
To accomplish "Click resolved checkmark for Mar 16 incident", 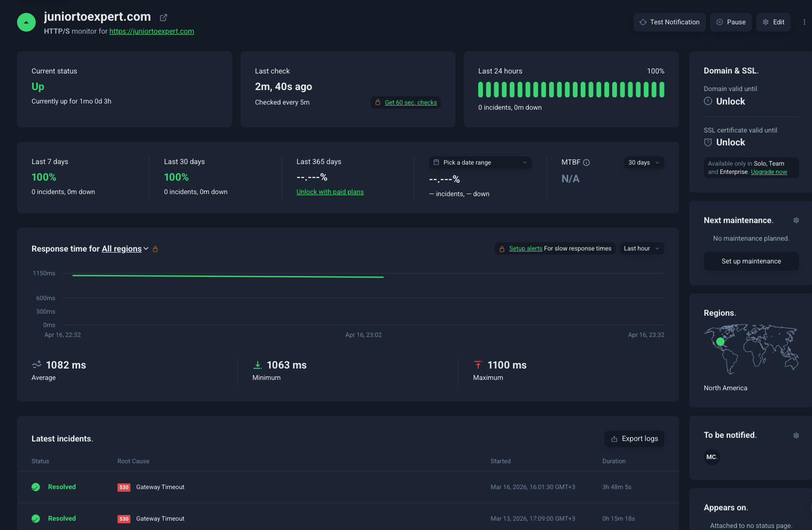I will (36, 487).
